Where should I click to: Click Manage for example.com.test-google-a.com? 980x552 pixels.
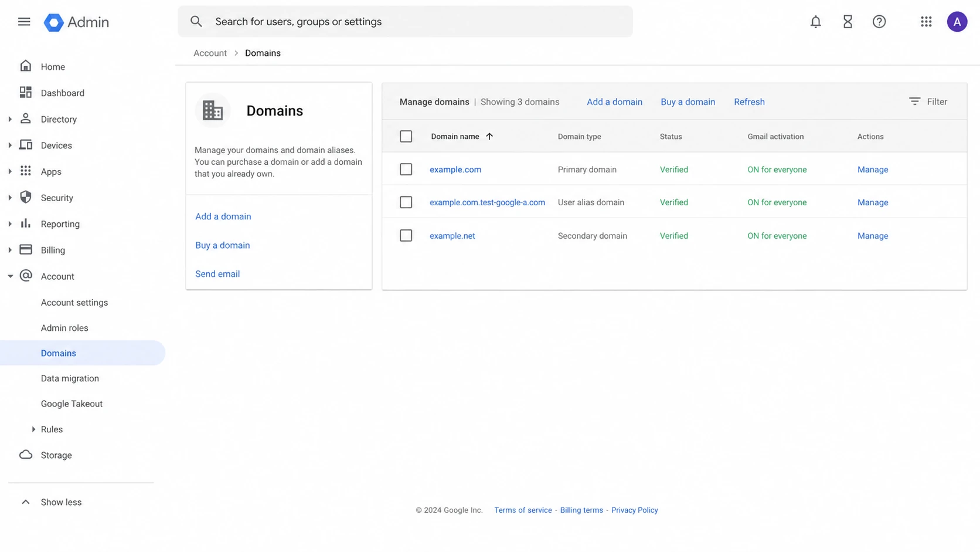tap(873, 202)
